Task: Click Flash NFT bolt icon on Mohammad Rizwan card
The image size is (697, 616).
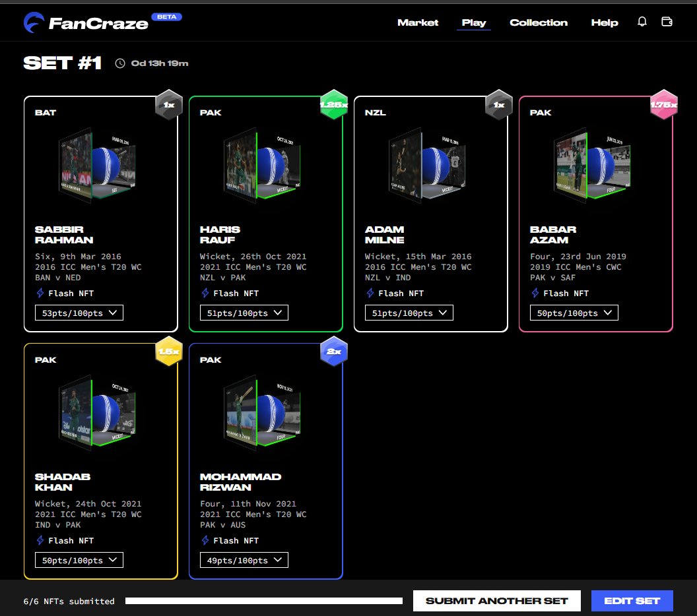Action: 205,541
